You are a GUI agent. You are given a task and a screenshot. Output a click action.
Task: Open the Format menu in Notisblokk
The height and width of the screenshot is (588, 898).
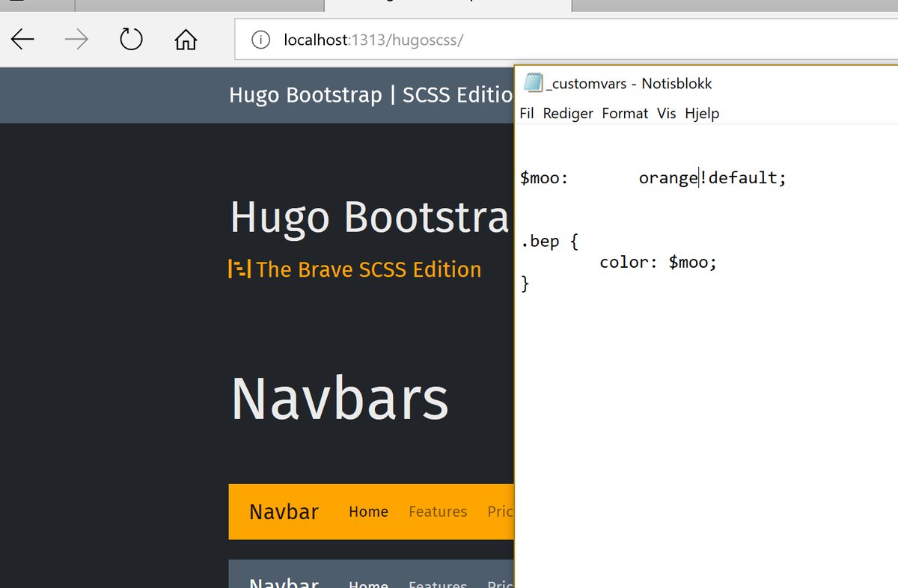click(x=625, y=113)
